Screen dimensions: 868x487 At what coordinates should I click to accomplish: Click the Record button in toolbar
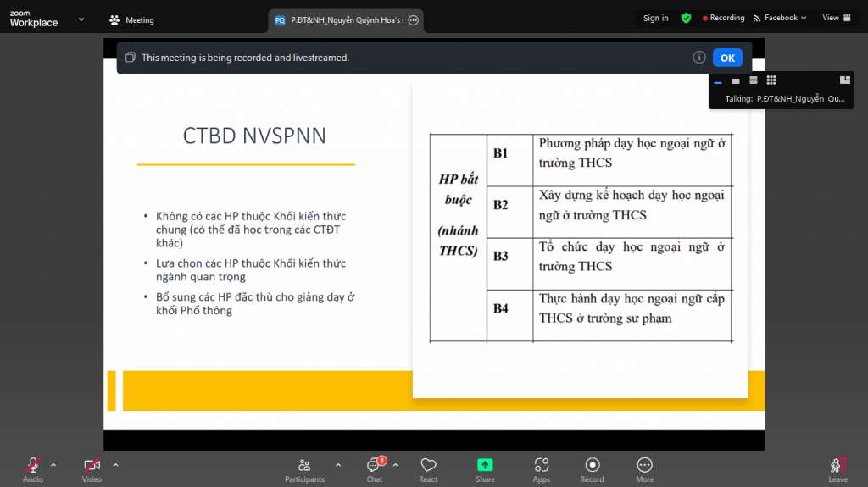coord(592,470)
